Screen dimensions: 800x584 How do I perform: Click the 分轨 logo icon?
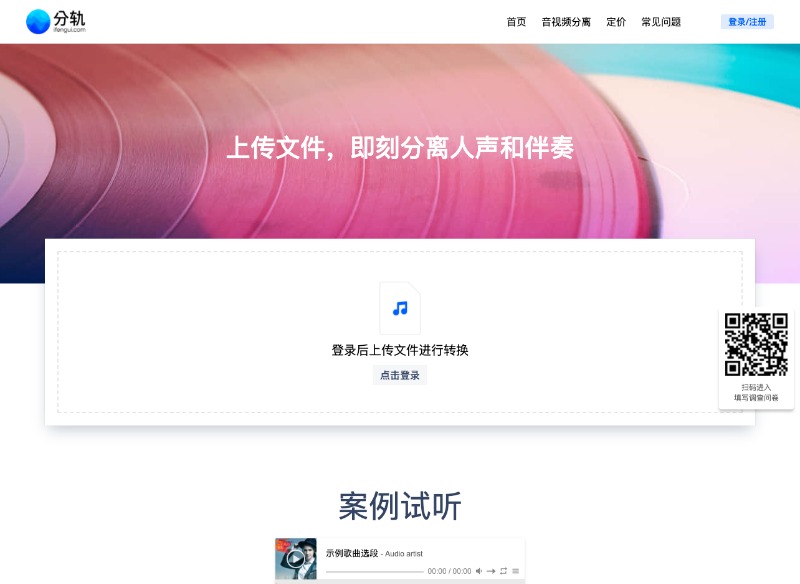coord(38,22)
